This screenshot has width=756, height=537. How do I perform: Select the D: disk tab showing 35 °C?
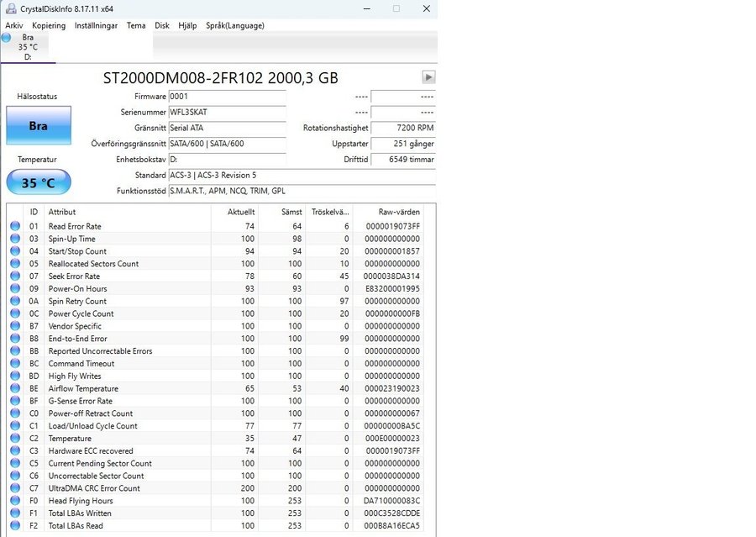pos(28,47)
